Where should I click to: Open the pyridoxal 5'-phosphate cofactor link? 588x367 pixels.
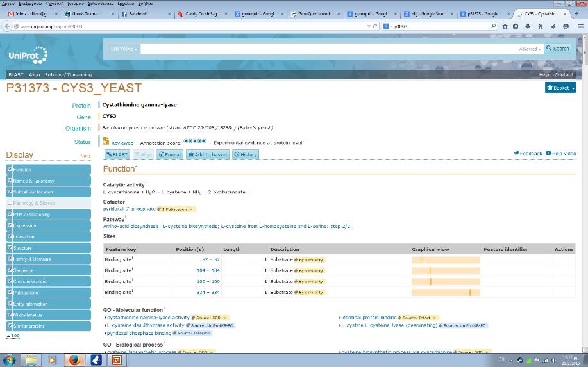(130, 209)
